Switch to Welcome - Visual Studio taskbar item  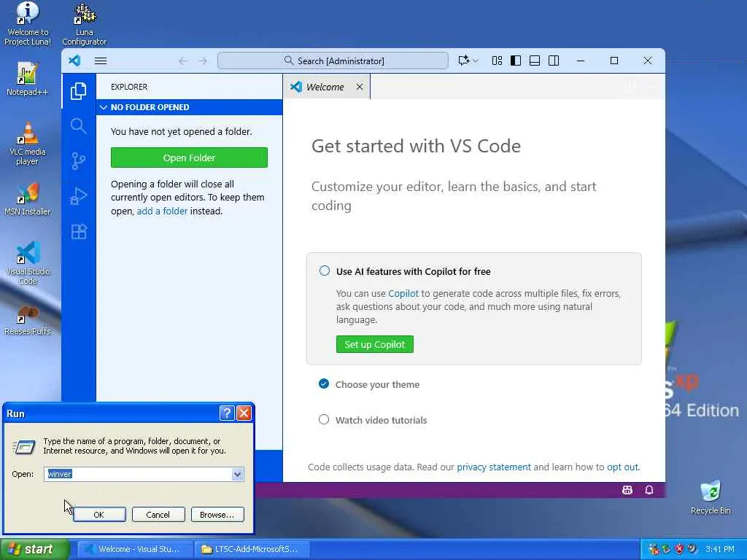[x=135, y=549]
